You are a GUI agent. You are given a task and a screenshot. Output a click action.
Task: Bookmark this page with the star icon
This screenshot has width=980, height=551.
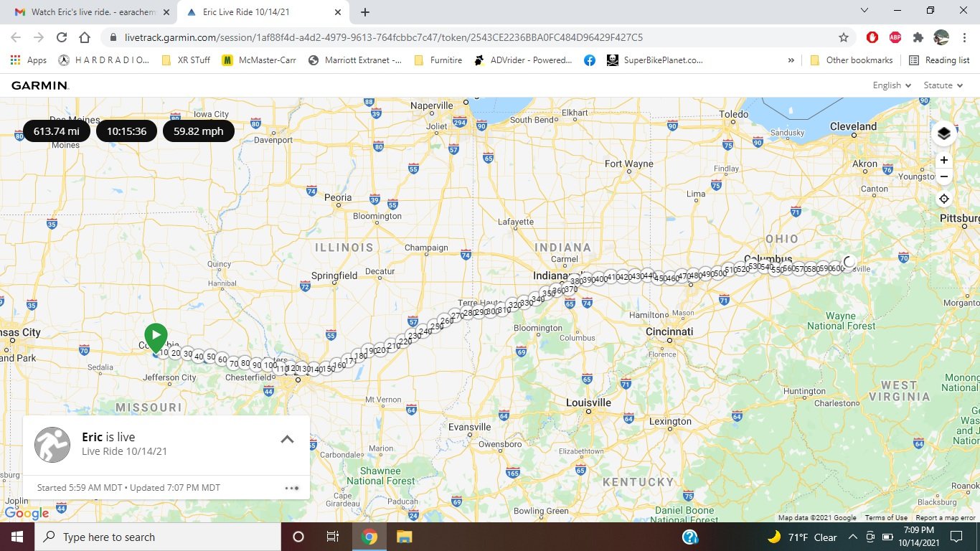(844, 37)
